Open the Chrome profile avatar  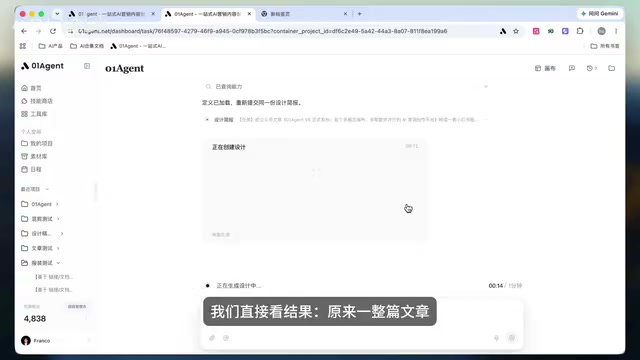coord(601,31)
